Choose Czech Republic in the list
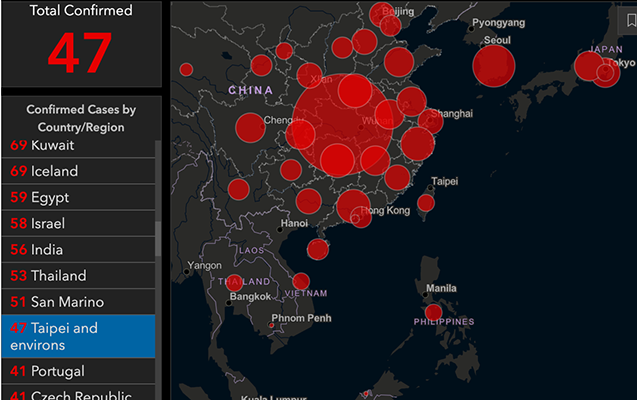The height and width of the screenshot is (400, 637). coord(78,393)
